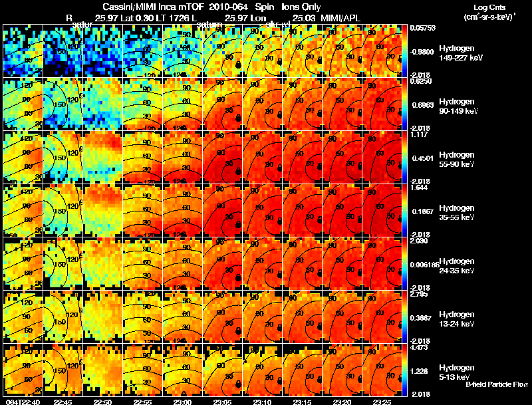Viewport: 532px width, 405px height.
Task: Click the '23:15' time axis label
Action: coord(303,402)
